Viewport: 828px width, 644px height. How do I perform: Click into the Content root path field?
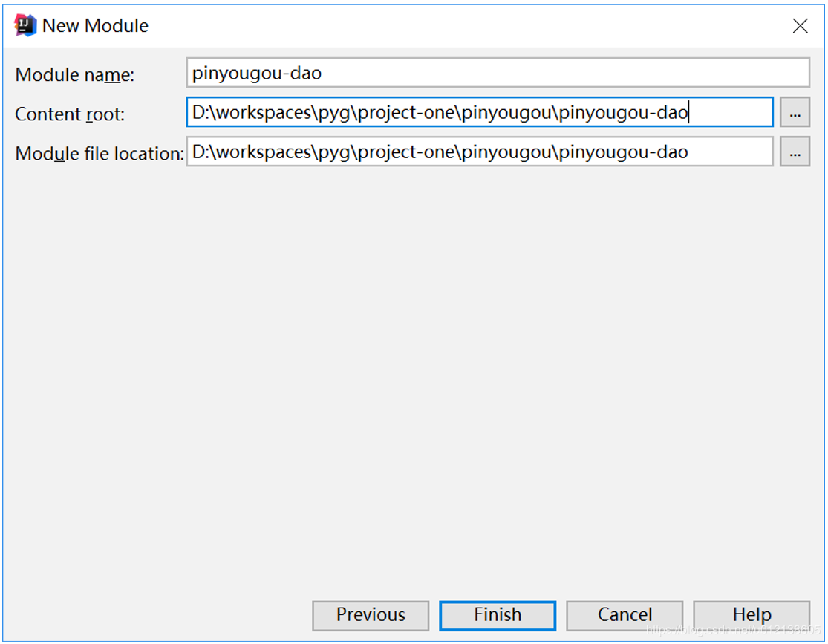[x=728, y=113]
